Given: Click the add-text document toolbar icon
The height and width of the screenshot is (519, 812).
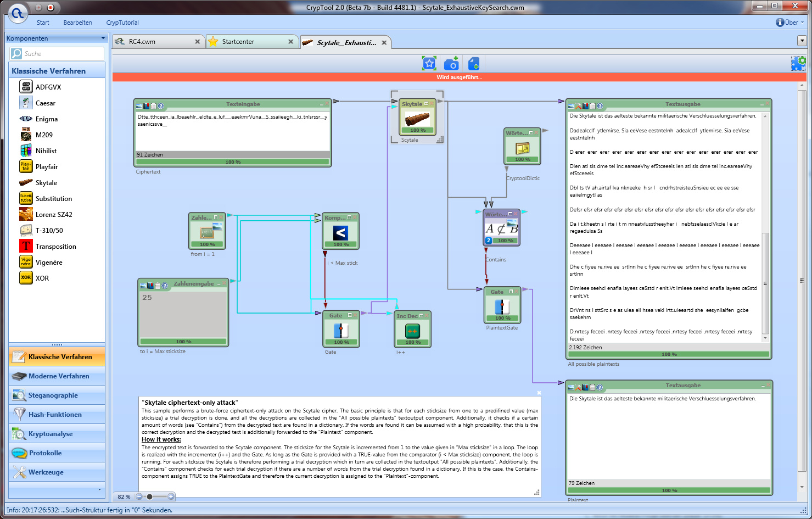Looking at the screenshot, I should [x=473, y=64].
